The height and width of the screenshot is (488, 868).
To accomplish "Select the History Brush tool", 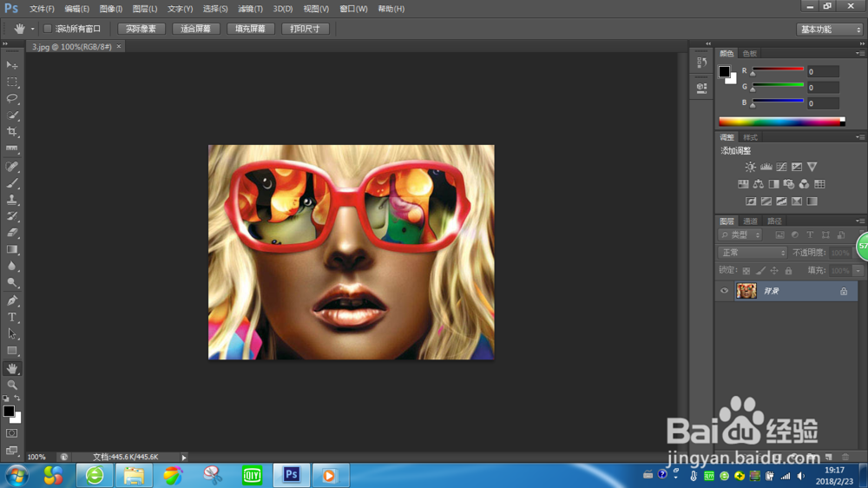I will [x=11, y=216].
